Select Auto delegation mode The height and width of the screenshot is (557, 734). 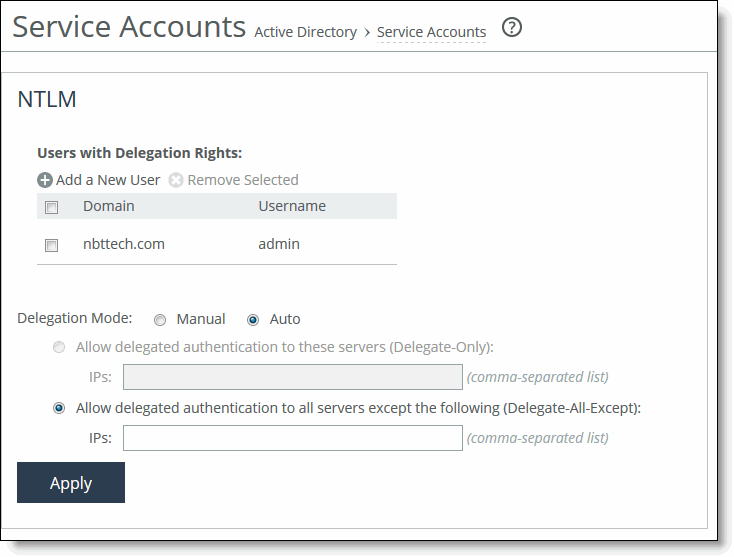[x=253, y=320]
